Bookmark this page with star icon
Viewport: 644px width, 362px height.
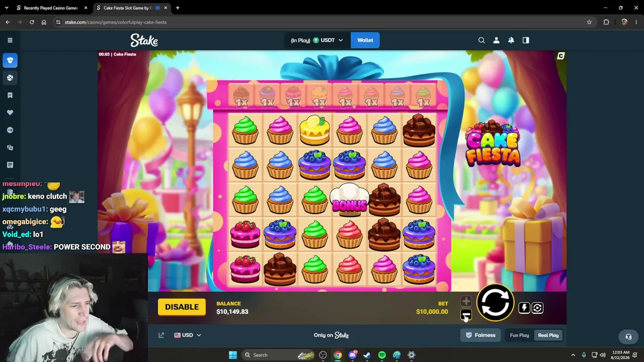click(x=589, y=22)
